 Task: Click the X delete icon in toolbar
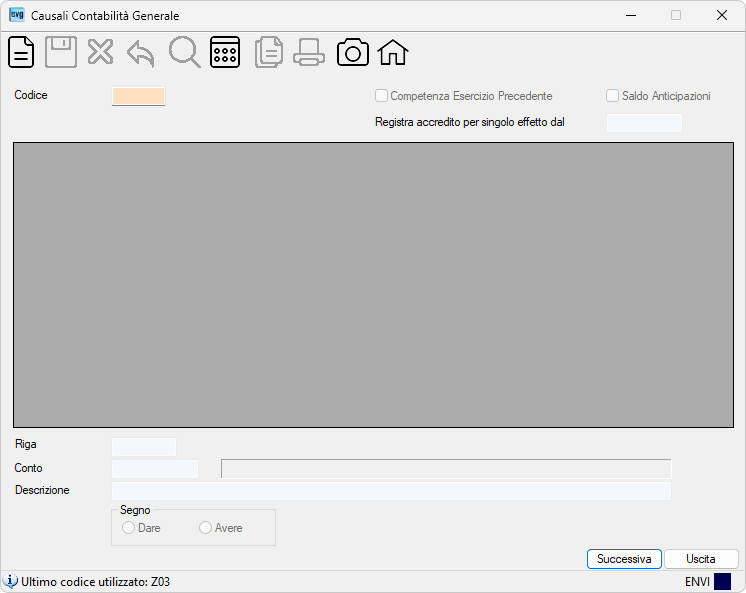100,52
